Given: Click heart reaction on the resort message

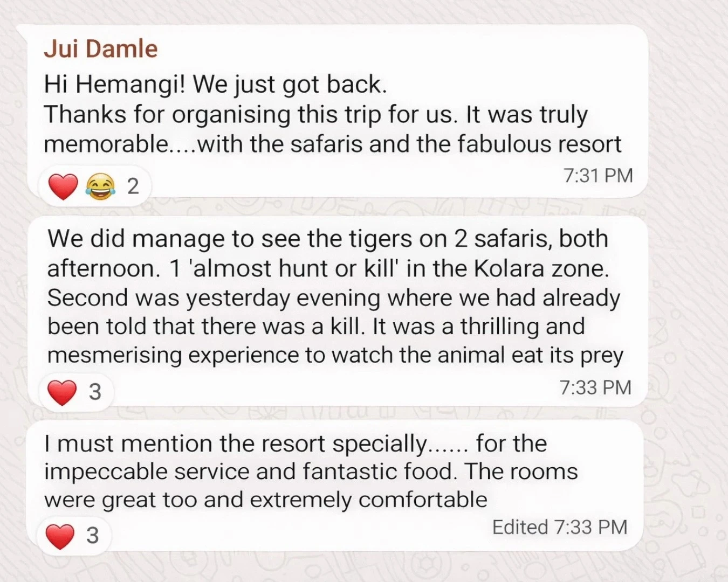Looking at the screenshot, I should tap(60, 536).
